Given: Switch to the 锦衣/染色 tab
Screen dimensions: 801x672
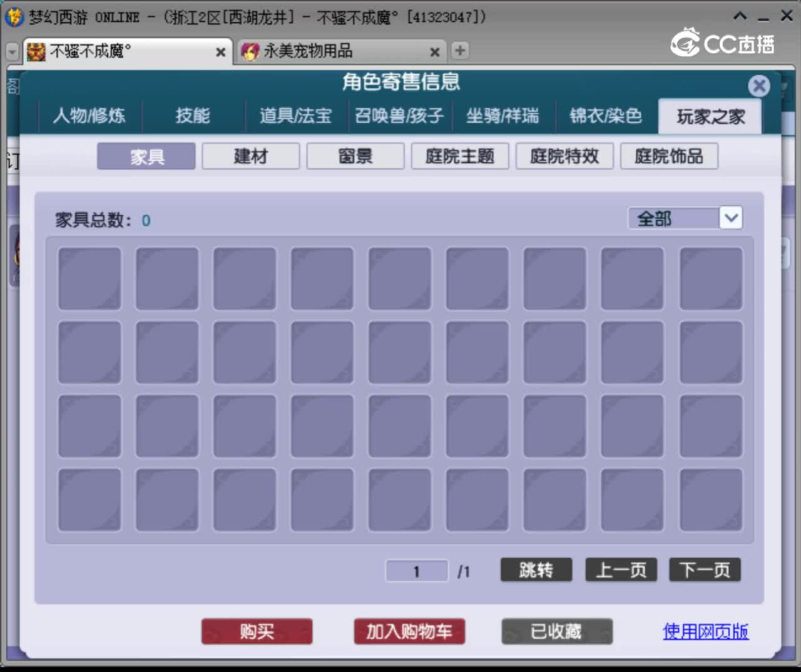Looking at the screenshot, I should point(606,116).
